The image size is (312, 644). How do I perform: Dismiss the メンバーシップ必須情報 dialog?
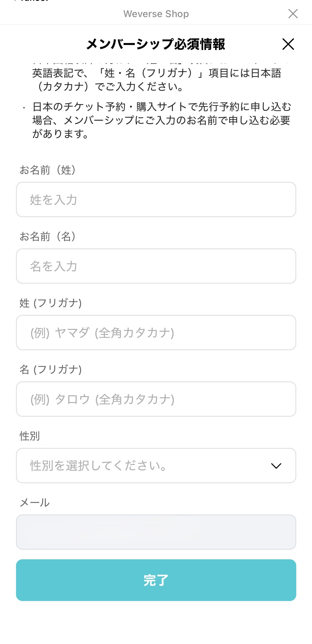[x=288, y=44]
